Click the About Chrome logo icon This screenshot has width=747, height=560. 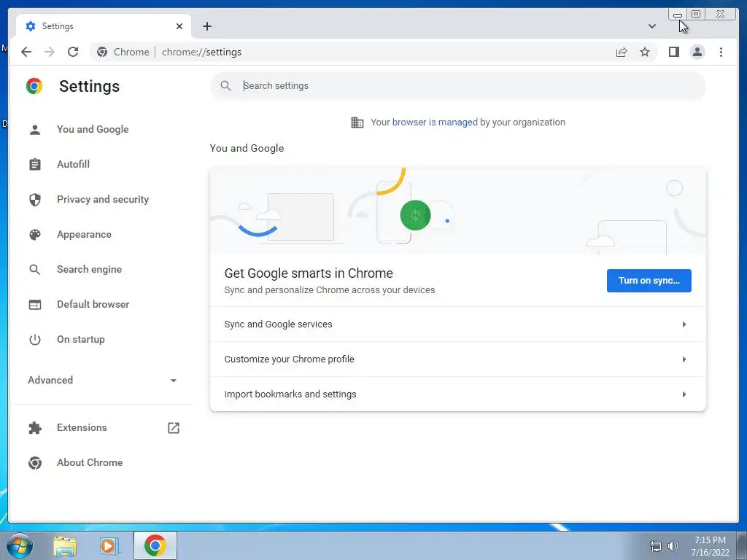click(35, 463)
